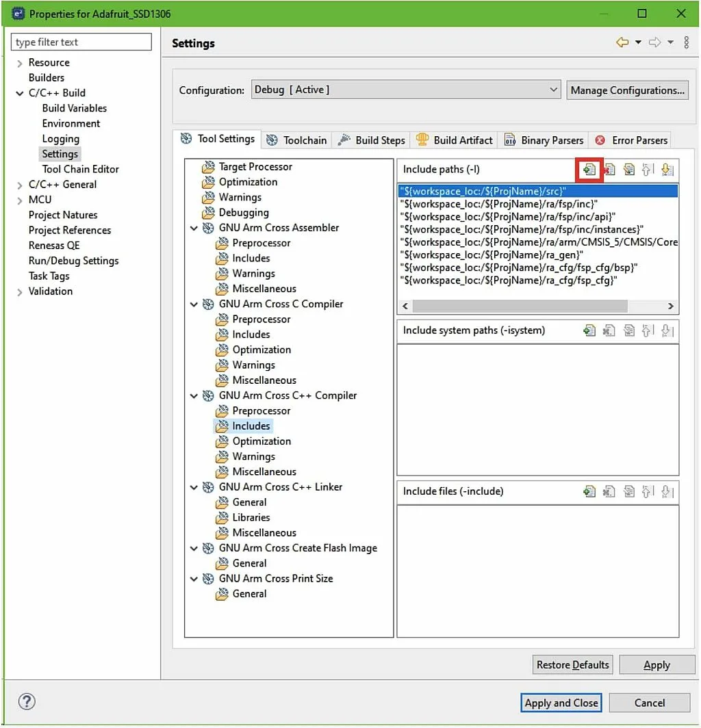Click the filter text input field

pos(81,42)
